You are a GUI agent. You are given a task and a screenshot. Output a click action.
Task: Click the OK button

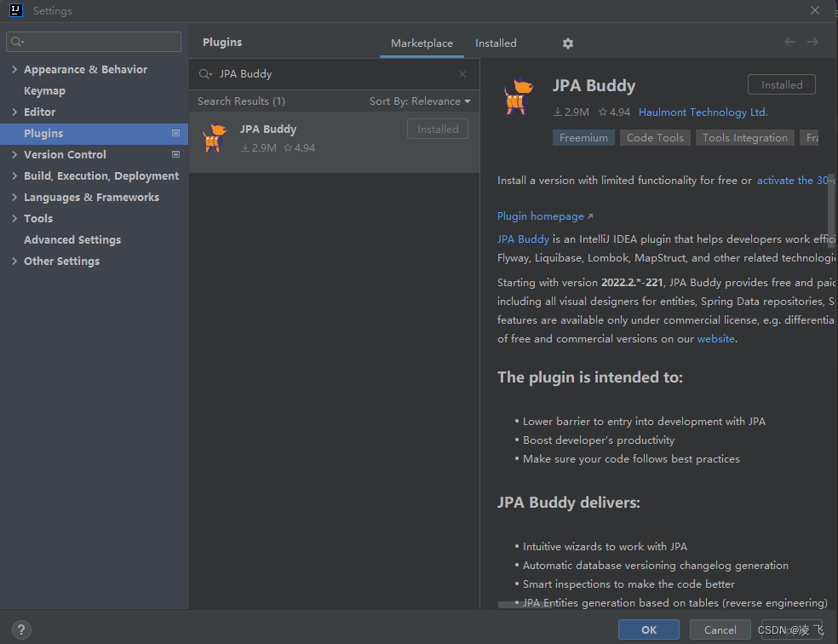(x=649, y=630)
